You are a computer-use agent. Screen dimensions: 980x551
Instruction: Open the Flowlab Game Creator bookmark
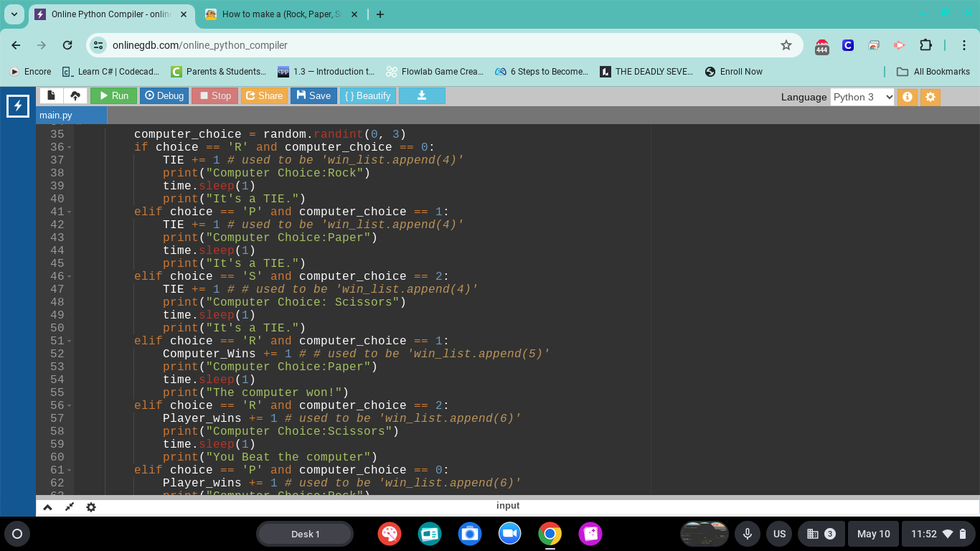(x=435, y=72)
